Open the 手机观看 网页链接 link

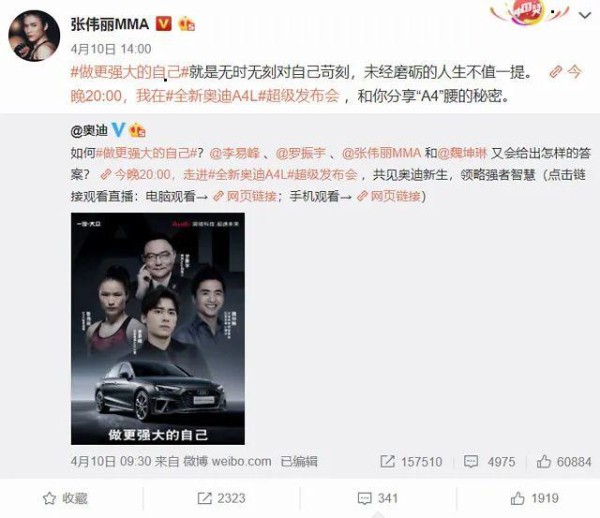389,197
